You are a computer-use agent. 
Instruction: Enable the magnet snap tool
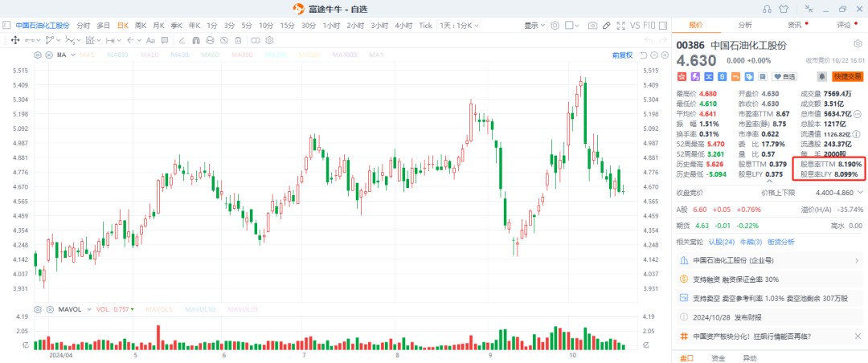(x=196, y=40)
